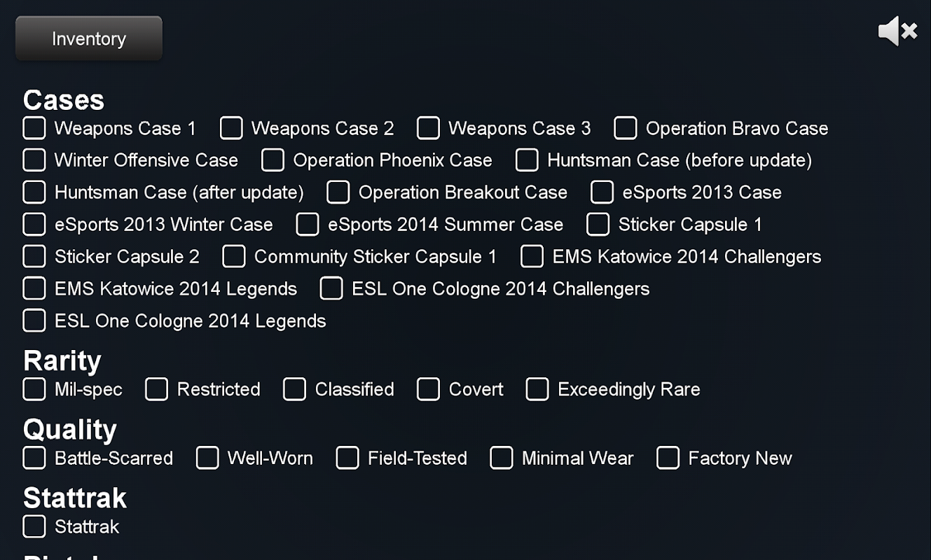Tick the Mil-spec rarity checkbox
The width and height of the screenshot is (931, 560).
coord(34,389)
